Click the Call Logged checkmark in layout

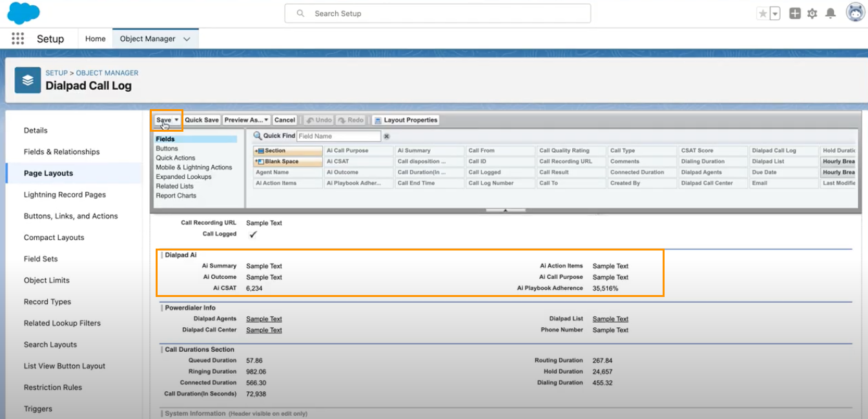pos(253,234)
